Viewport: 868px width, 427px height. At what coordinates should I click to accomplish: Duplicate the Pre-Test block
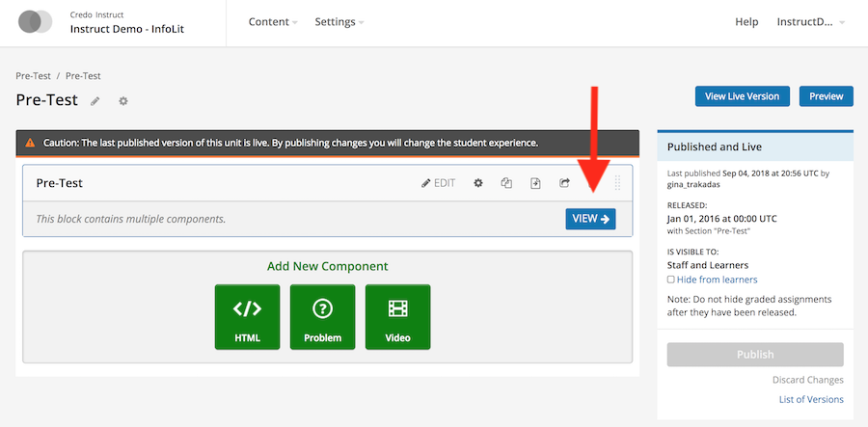coord(506,183)
